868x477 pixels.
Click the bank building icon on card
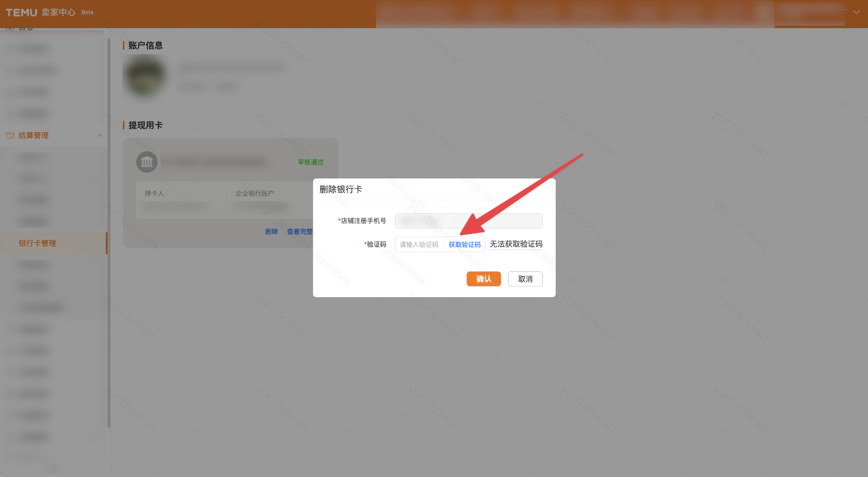coord(147,162)
